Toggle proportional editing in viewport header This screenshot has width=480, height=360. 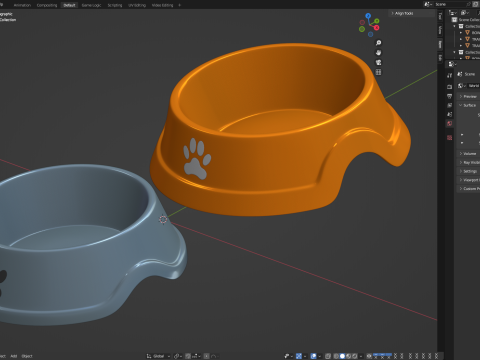pos(206,356)
